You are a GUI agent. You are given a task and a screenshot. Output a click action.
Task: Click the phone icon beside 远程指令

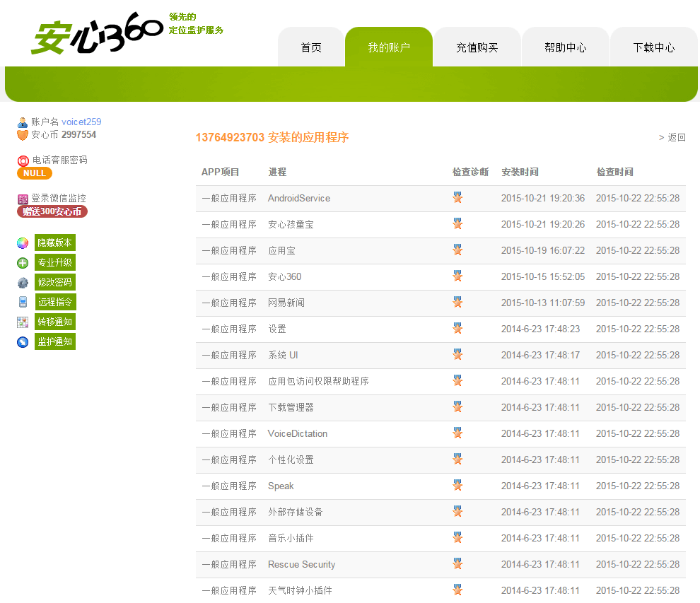(23, 302)
